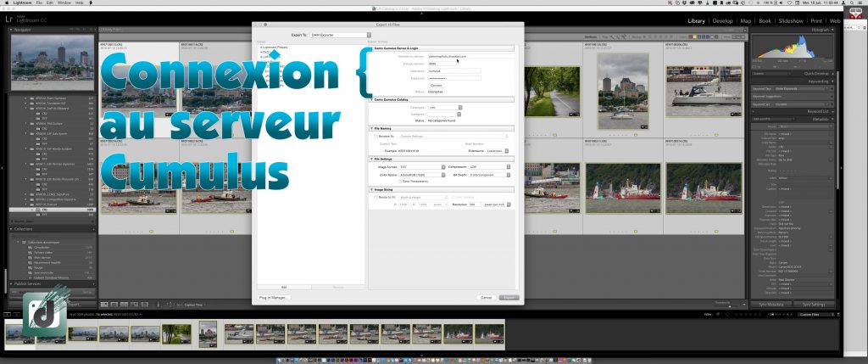Collapse the right panel group with edge arrow

(841, 169)
